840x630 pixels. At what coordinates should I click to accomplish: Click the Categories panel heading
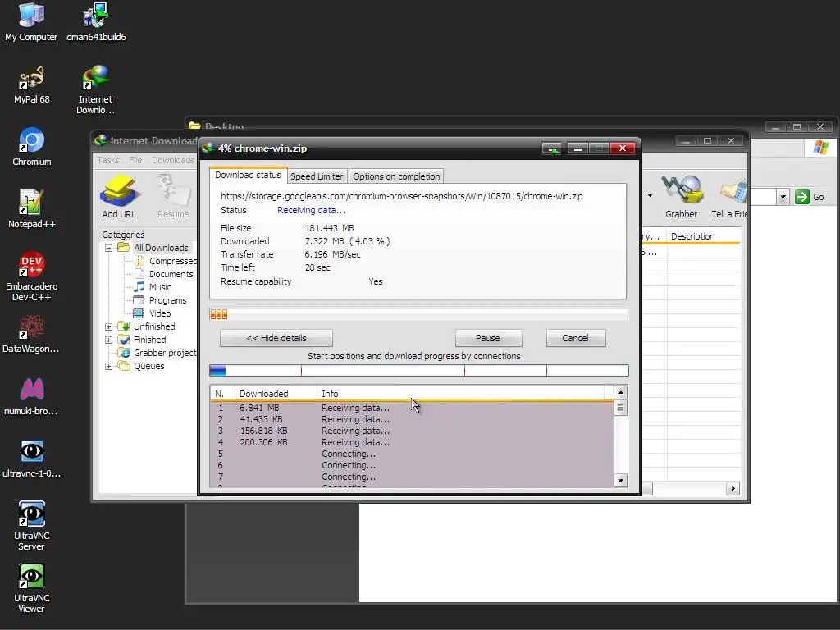tap(123, 235)
